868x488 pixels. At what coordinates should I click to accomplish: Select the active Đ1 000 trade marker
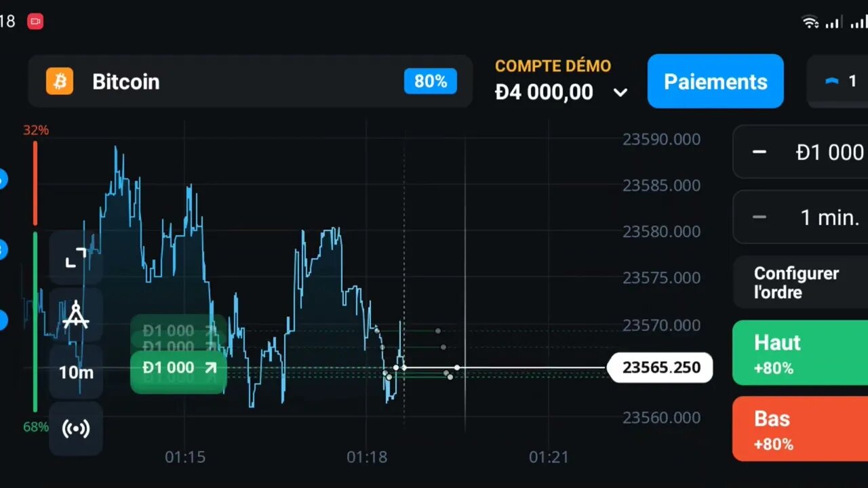point(179,368)
